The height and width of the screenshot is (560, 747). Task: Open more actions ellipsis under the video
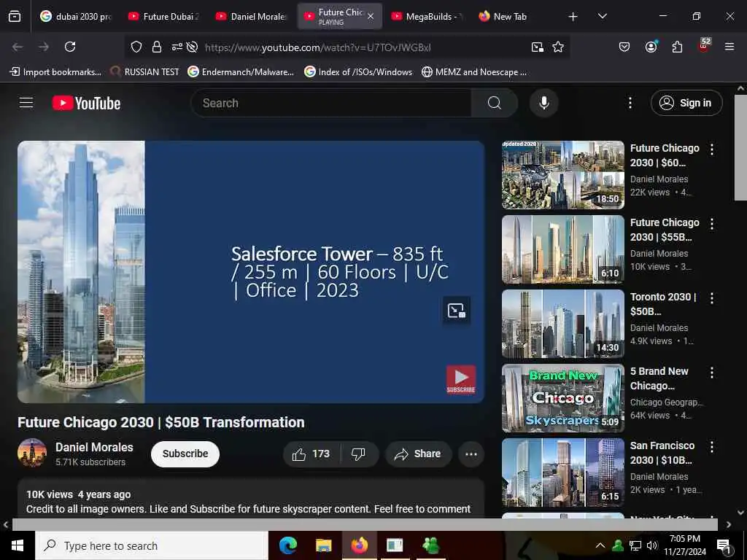tap(471, 454)
